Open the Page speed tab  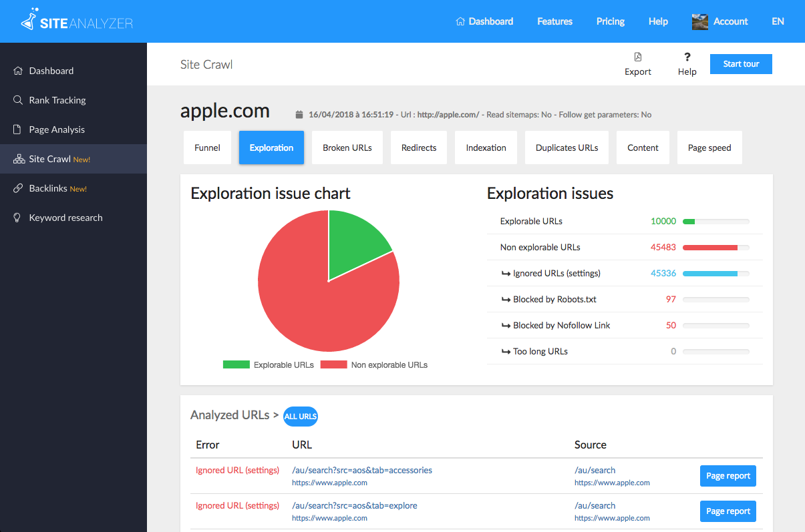coord(709,148)
